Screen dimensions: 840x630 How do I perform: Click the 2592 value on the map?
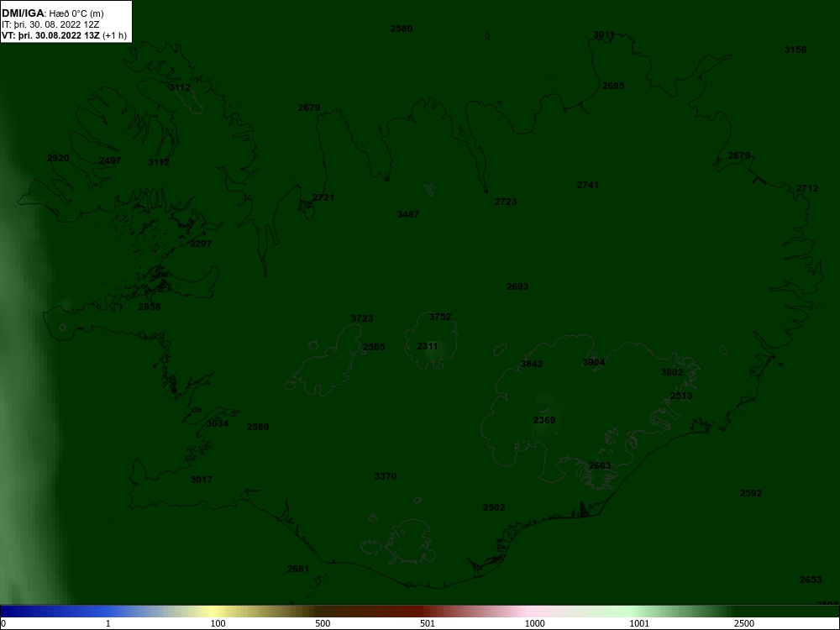(x=751, y=493)
